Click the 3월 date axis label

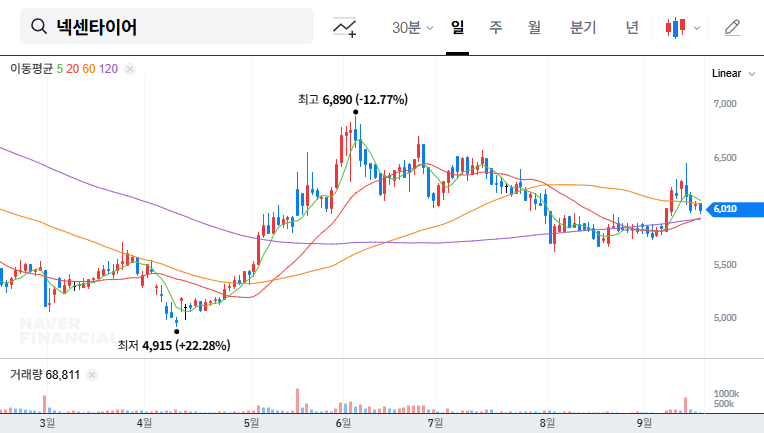pyautogui.click(x=47, y=423)
